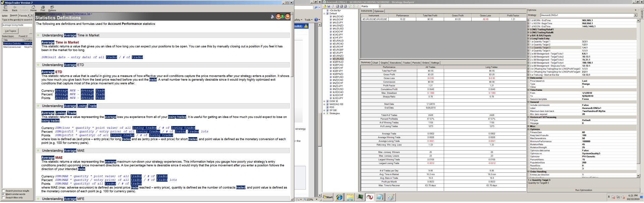Select $EURUSD in the instrument tree
This screenshot has height=203, width=644.
pos(338,59)
